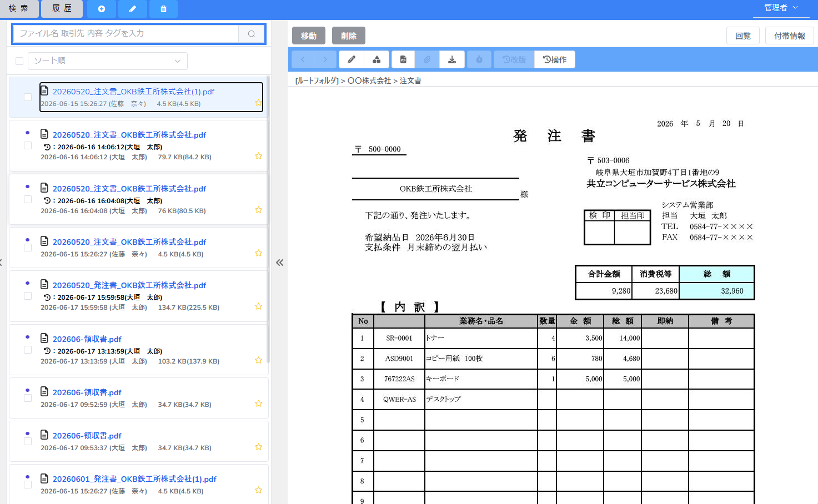Star the 注文書 file dated 14:06:12

(258, 156)
